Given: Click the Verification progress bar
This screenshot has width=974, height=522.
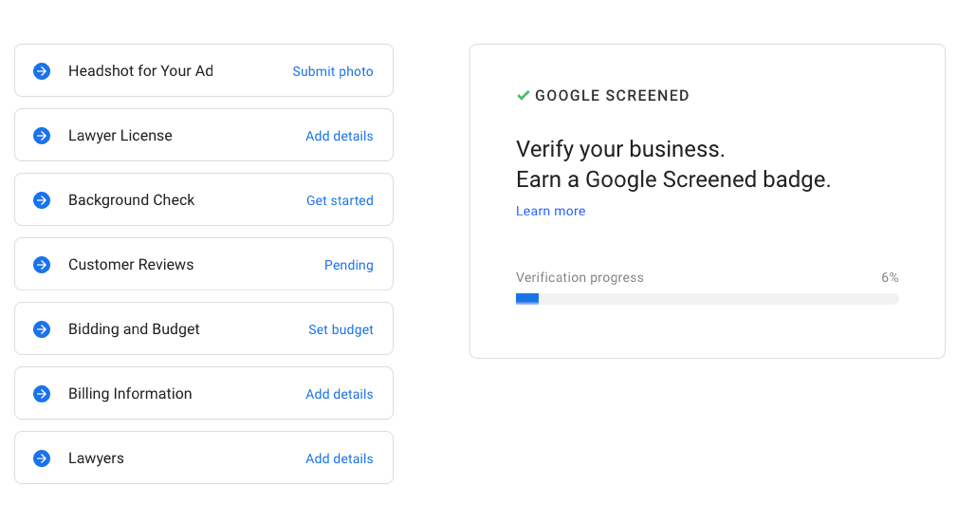Looking at the screenshot, I should tap(707, 299).
